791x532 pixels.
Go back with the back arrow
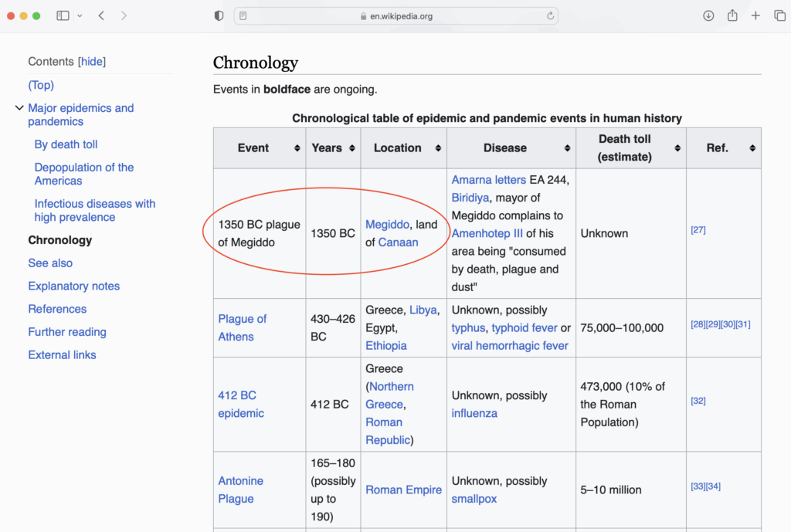coord(101,16)
